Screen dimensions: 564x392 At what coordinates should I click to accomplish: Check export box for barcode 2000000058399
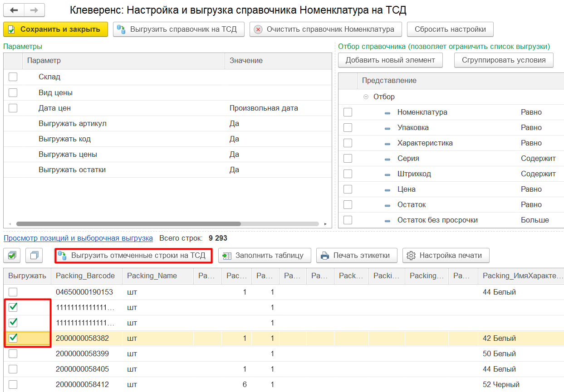click(13, 354)
